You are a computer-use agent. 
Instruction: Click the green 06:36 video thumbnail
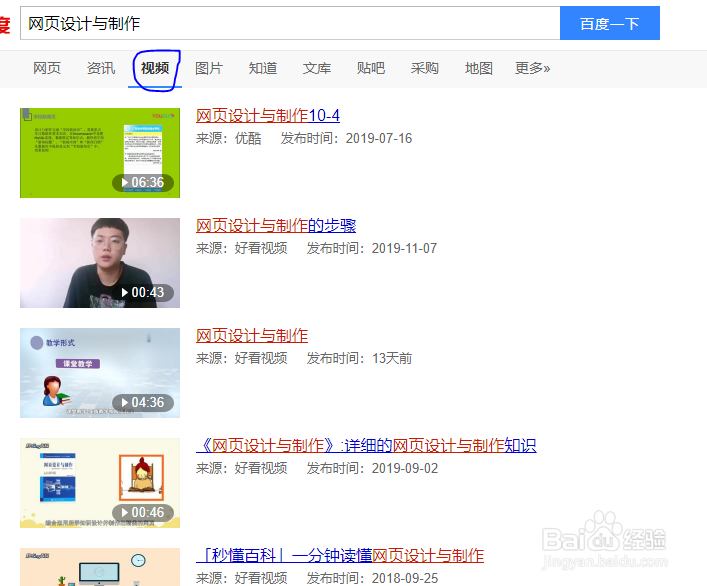[100, 153]
